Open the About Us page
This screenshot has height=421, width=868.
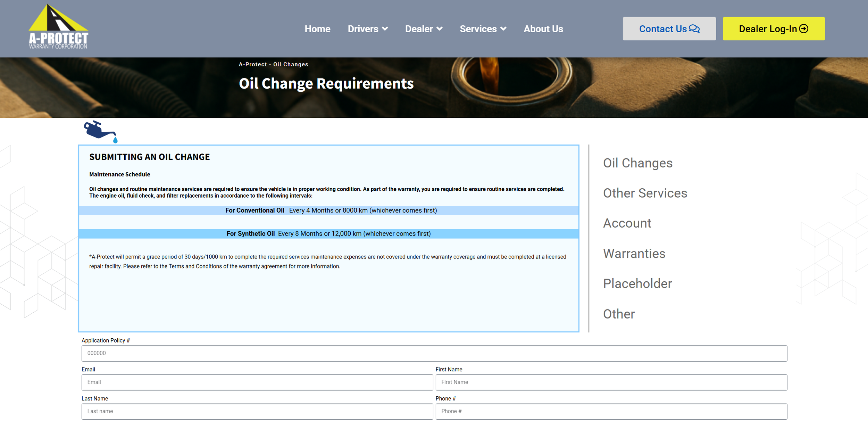click(543, 29)
